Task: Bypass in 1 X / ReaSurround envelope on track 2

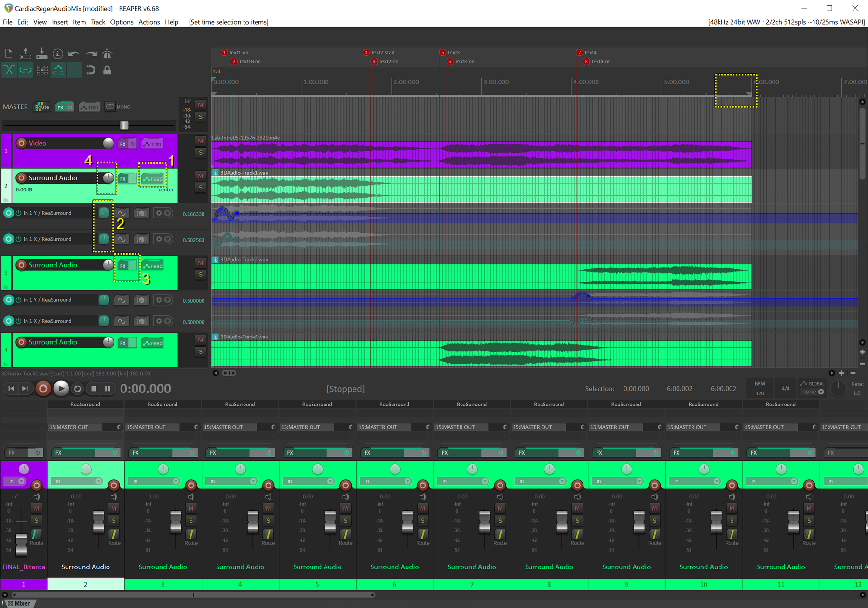Action: click(x=18, y=239)
